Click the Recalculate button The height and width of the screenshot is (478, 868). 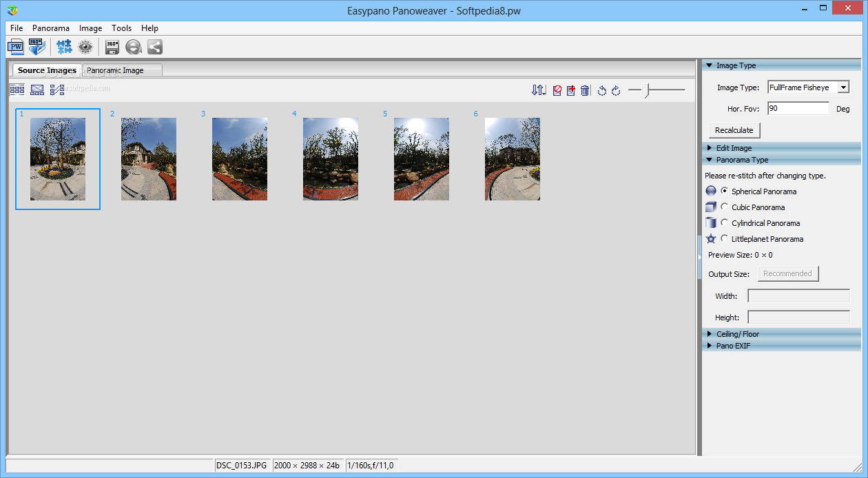[x=734, y=130]
